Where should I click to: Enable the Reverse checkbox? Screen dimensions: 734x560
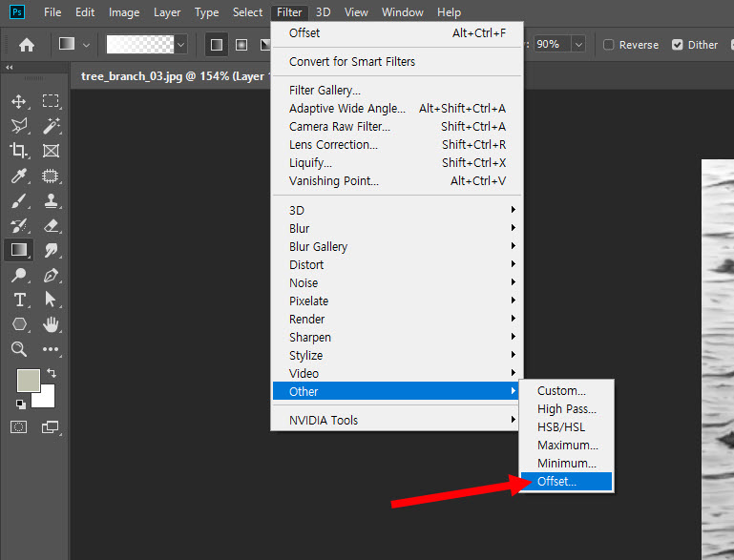pos(608,45)
